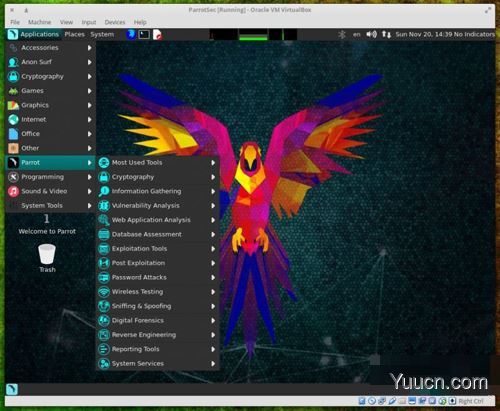The height and width of the screenshot is (411, 500).
Task: Click the Sniffing & Spoofing icon
Action: (x=104, y=306)
